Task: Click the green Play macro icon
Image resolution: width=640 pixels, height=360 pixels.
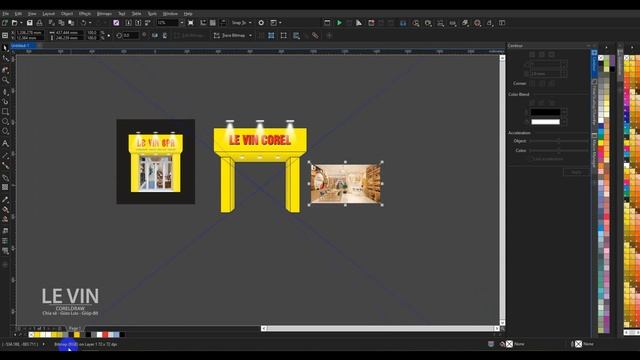Action: coord(339,23)
